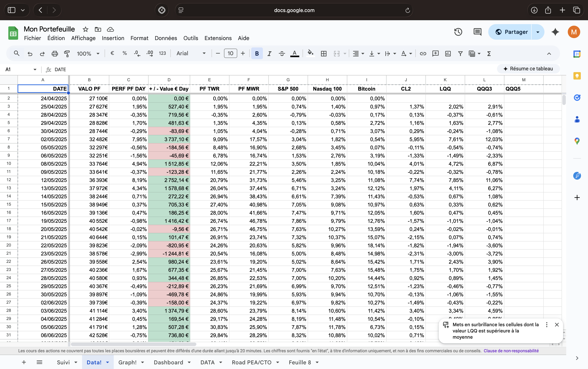Click the insert link icon
Screen dimensions: 588x369
click(423, 53)
